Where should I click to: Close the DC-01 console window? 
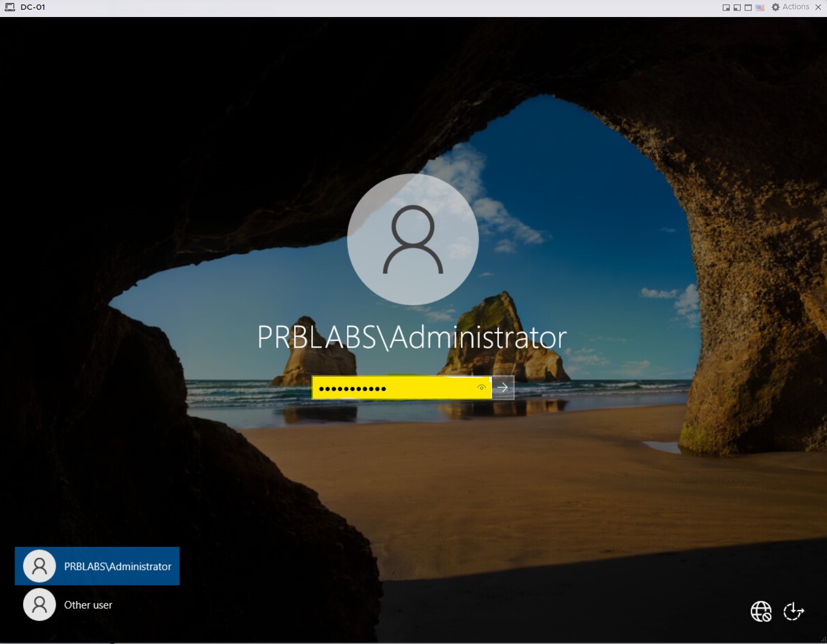coord(818,7)
